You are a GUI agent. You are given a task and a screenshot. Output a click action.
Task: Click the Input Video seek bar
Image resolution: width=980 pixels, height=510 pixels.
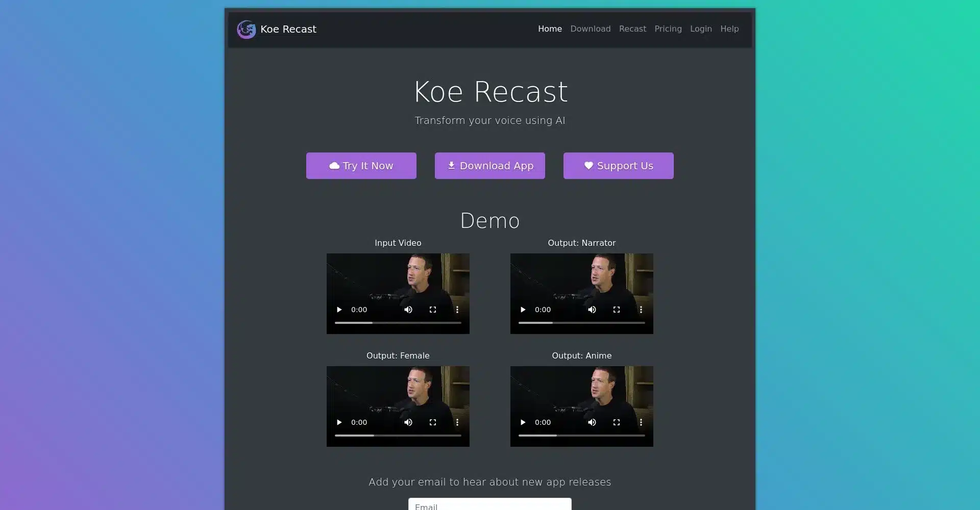pyautogui.click(x=398, y=323)
